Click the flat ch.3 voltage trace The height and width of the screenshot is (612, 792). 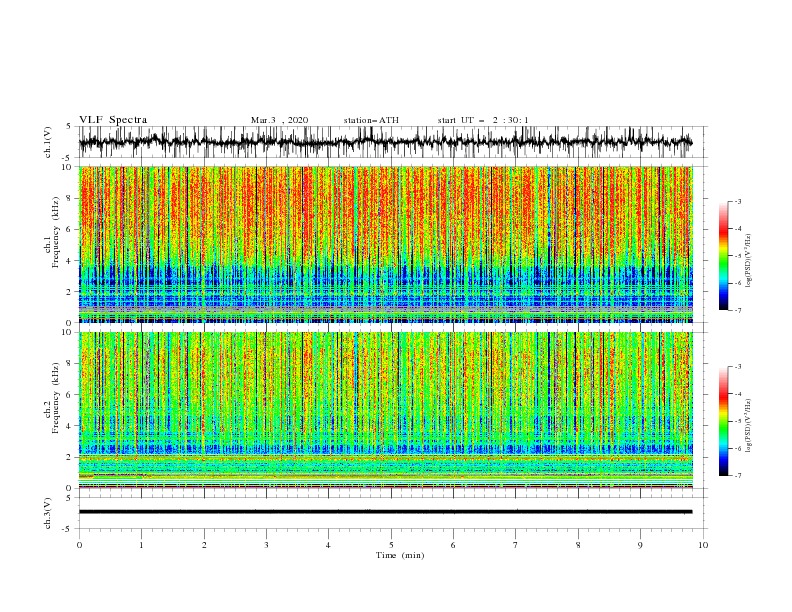(385, 512)
